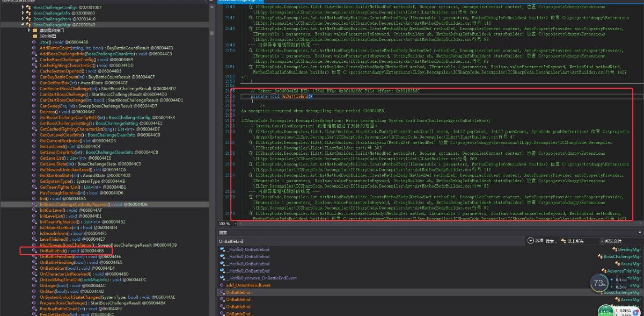This screenshot has height=316, width=644.
Task: Click the add_OnBattleEndEvent result icon
Action: point(222,285)
